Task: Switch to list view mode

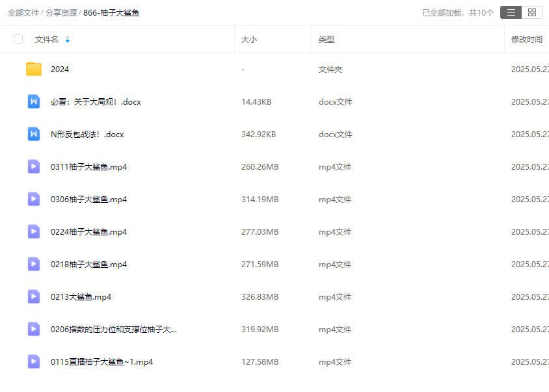Action: click(x=511, y=12)
